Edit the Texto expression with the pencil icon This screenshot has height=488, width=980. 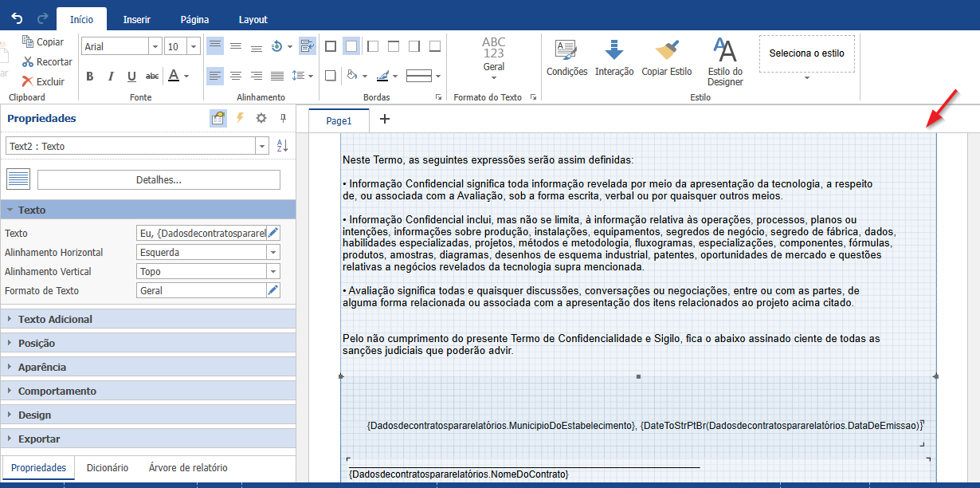tap(273, 233)
